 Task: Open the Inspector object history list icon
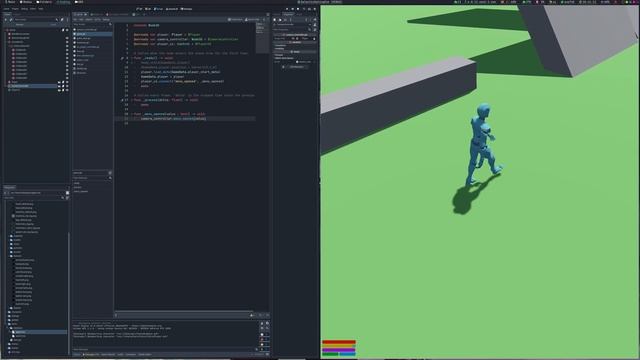[315, 20]
